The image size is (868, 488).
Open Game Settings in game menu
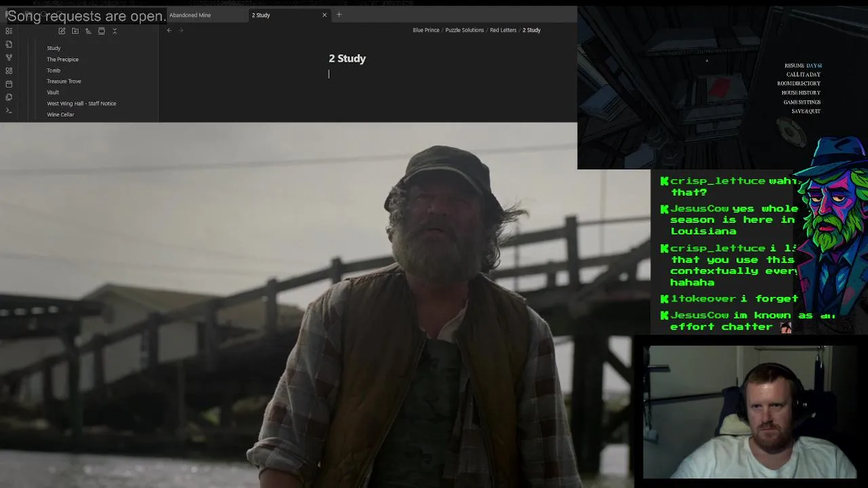(802, 102)
